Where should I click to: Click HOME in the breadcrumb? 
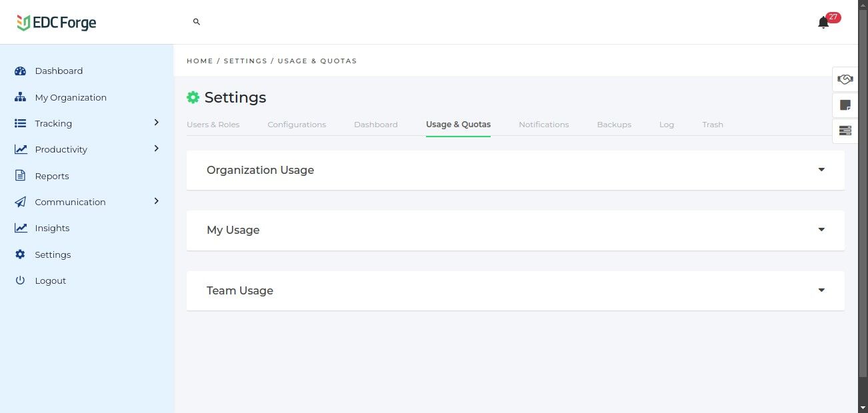(200, 61)
